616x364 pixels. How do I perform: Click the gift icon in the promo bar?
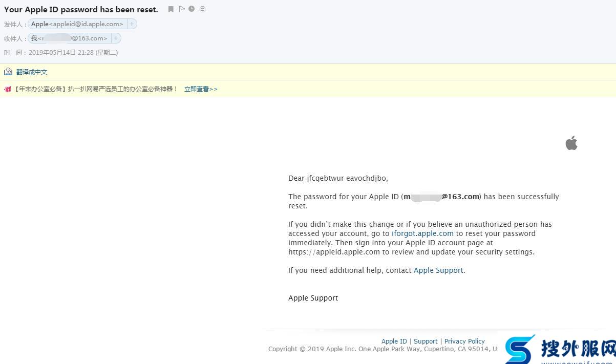(x=8, y=89)
